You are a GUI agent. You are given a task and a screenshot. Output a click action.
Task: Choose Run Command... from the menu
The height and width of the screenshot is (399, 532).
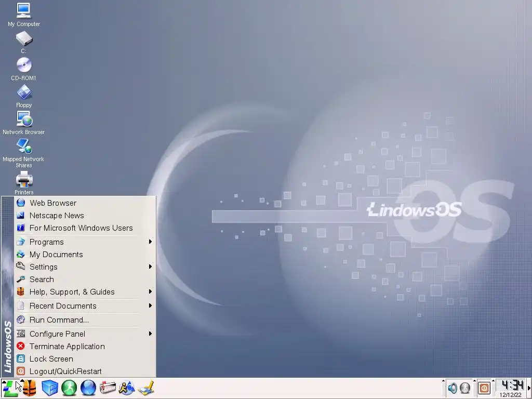[85, 320]
